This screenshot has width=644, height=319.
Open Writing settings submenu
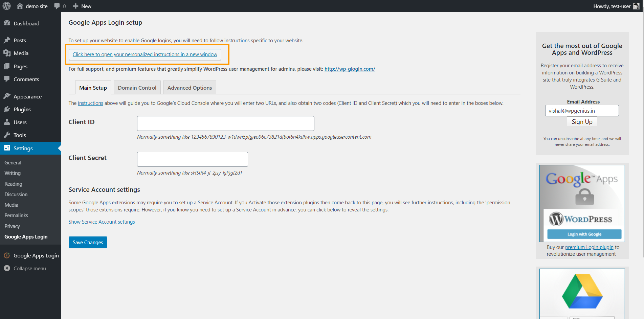coord(13,173)
